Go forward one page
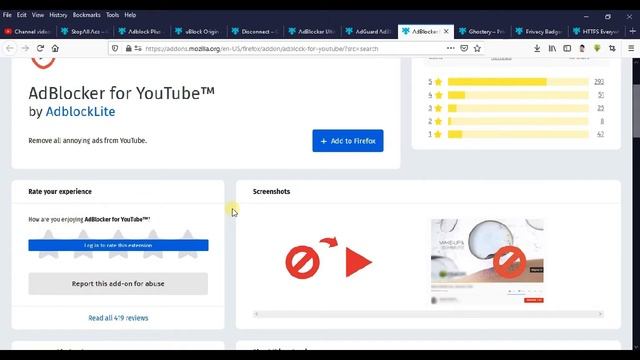This screenshot has width=640, height=360. [x=25, y=49]
